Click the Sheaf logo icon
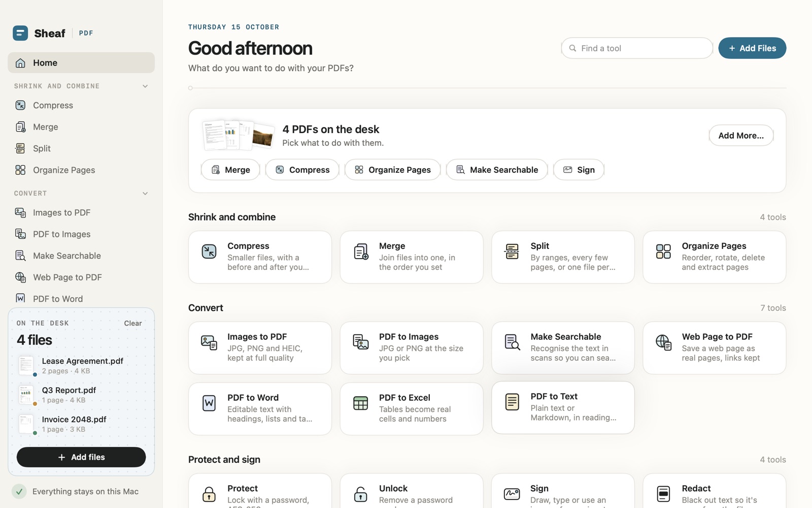 pyautogui.click(x=20, y=33)
